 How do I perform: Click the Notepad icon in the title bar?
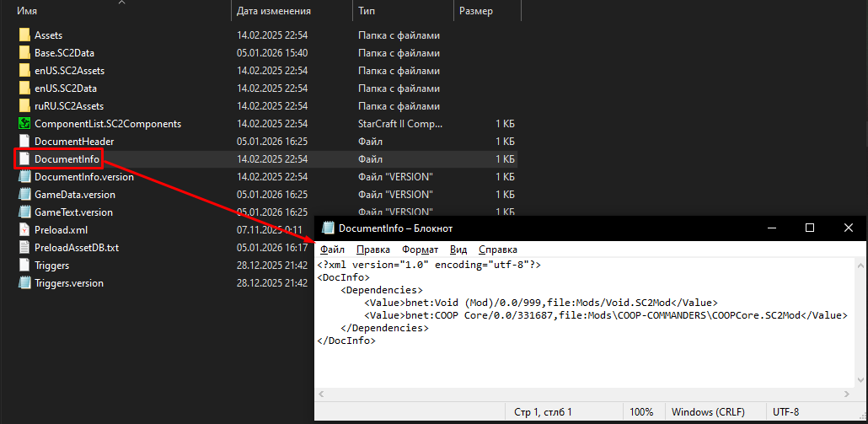pos(328,228)
